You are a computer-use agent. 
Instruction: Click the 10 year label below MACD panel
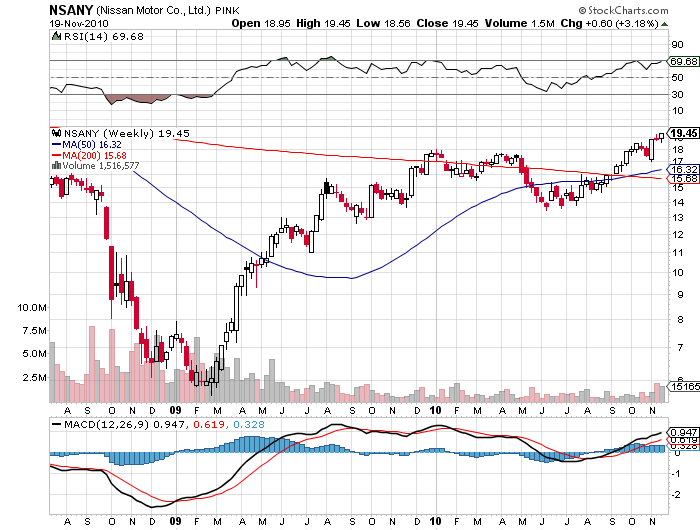click(x=435, y=521)
